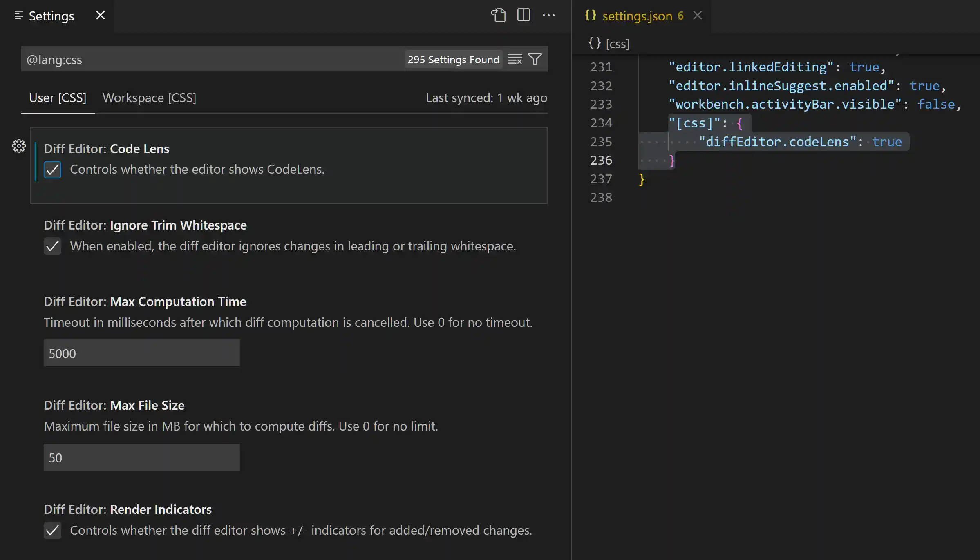Click the Max File Size input showing 50
Viewport: 980px width, 560px height.
(x=141, y=457)
